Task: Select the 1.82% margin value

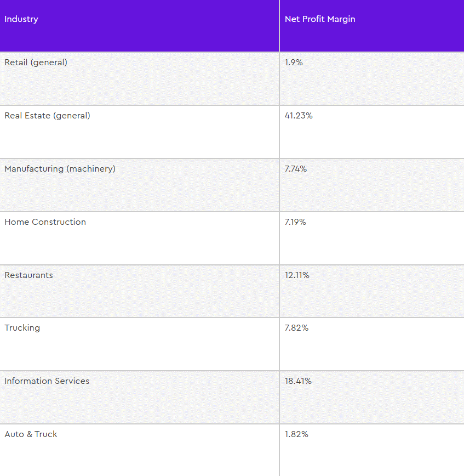Action: [x=296, y=434]
